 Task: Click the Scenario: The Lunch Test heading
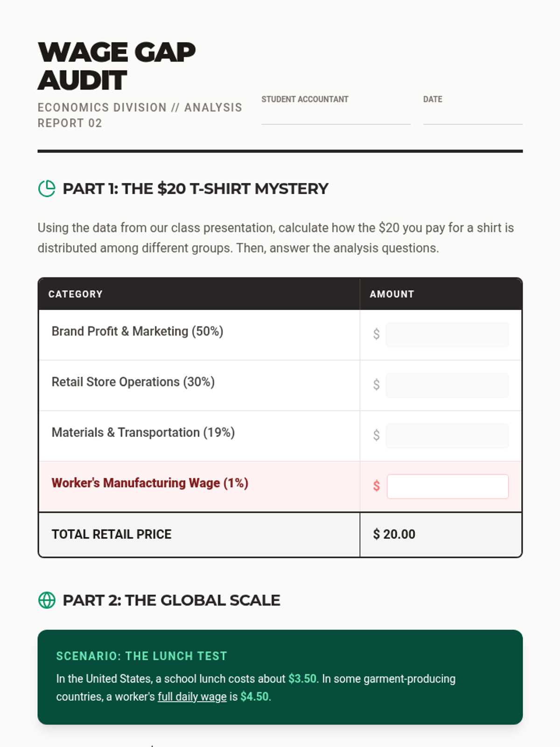click(141, 656)
